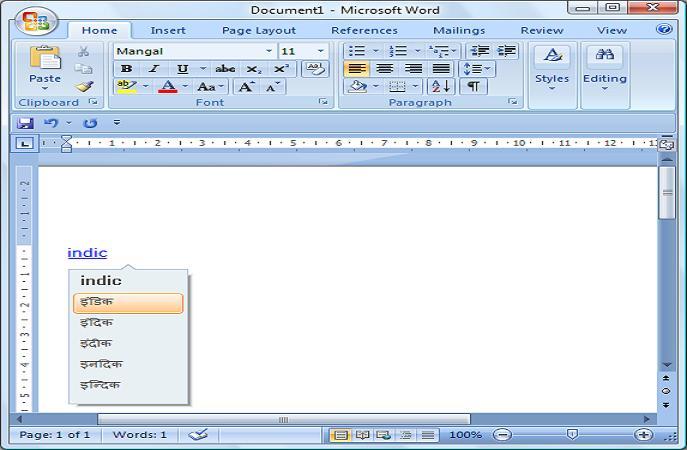Go to the Mailings tab

click(459, 30)
